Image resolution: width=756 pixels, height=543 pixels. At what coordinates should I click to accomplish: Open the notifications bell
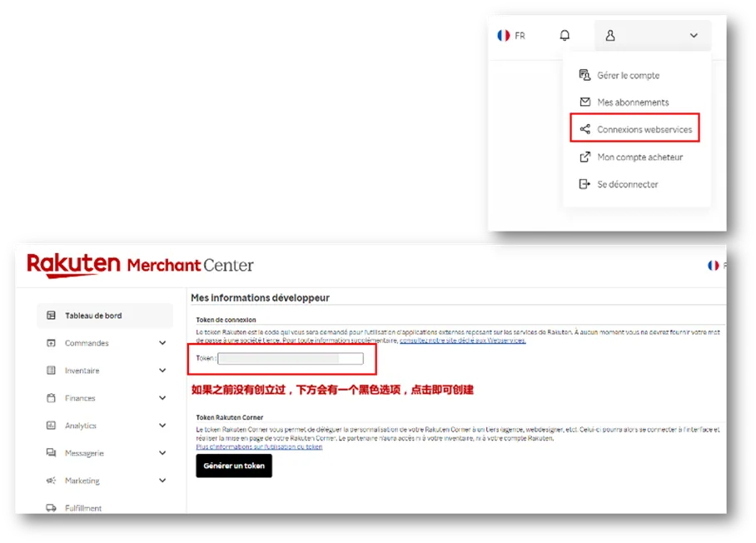[x=565, y=35]
